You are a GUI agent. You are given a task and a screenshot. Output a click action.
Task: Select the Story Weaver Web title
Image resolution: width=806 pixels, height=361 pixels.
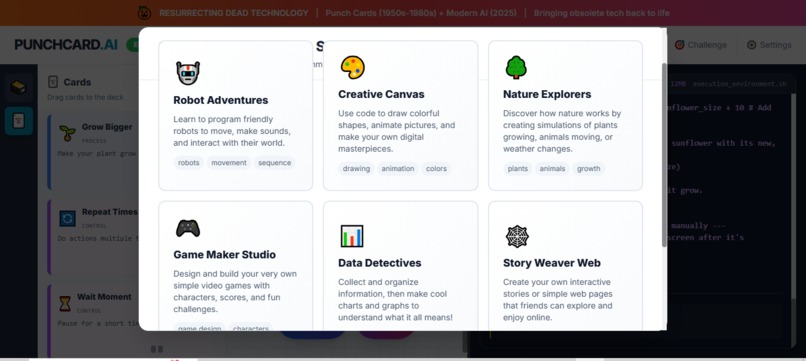pos(552,263)
